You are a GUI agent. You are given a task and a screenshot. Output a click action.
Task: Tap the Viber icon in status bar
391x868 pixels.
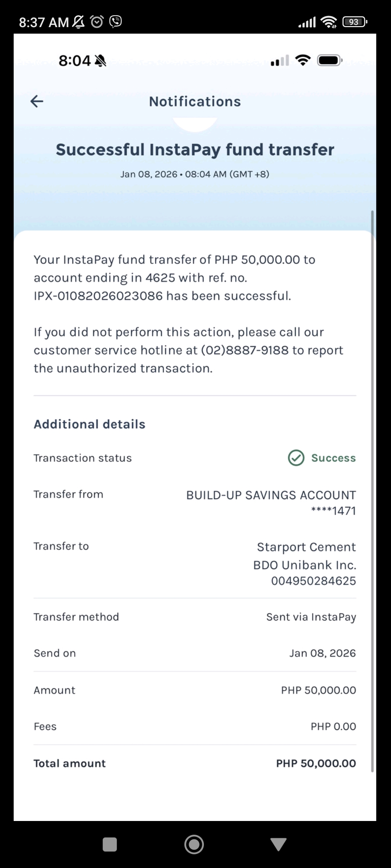[115, 22]
